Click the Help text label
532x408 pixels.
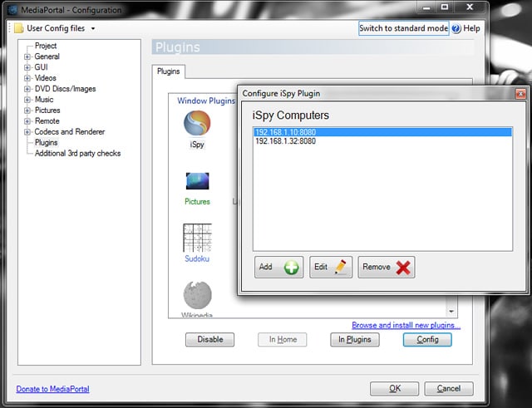coord(471,28)
